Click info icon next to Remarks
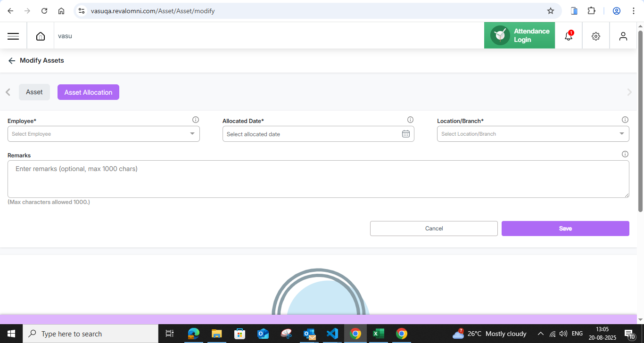This screenshot has width=644, height=343. [x=625, y=154]
